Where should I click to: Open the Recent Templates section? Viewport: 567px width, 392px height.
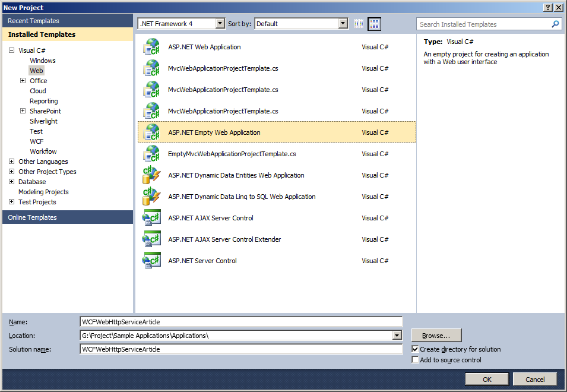click(68, 21)
